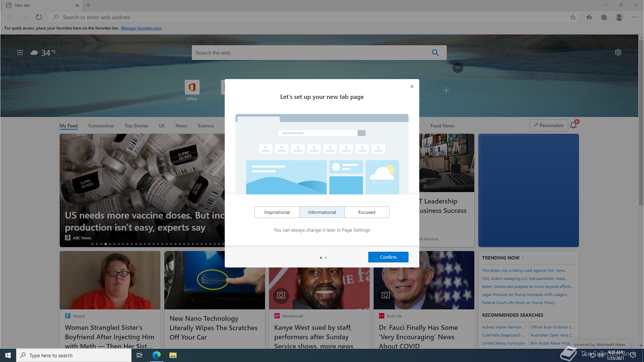The width and height of the screenshot is (644, 362).
Task: Open the New Nano Technology article
Action: [x=213, y=328]
